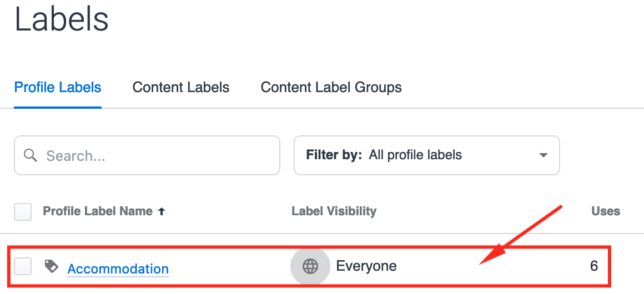The image size is (644, 294).
Task: Click the Label Visibility column header
Action: click(334, 211)
